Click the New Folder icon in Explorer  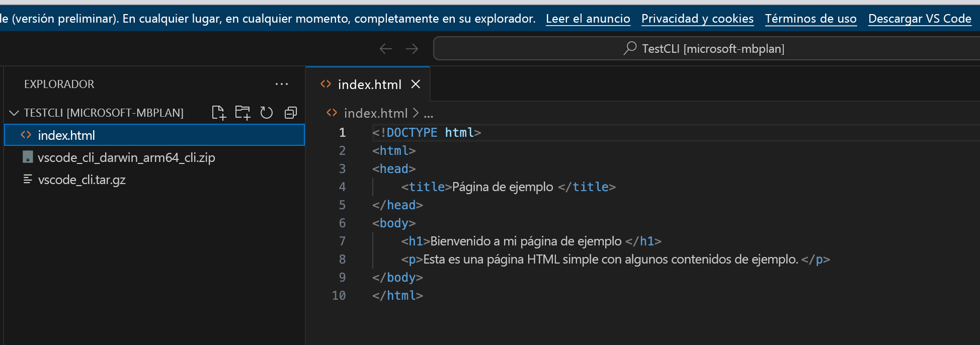pyautogui.click(x=242, y=113)
